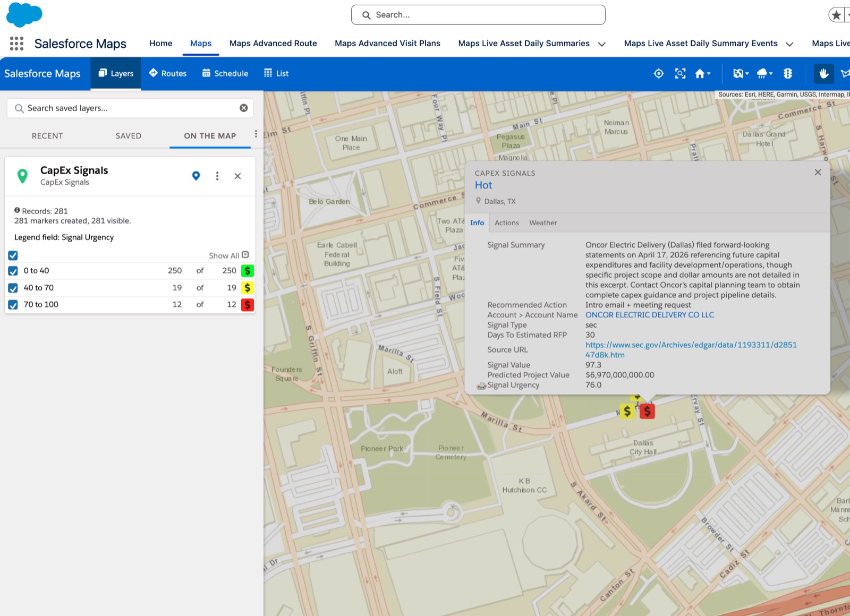Click blue marker icon on CapEx layer
The width and height of the screenshot is (850, 616).
coord(195,176)
